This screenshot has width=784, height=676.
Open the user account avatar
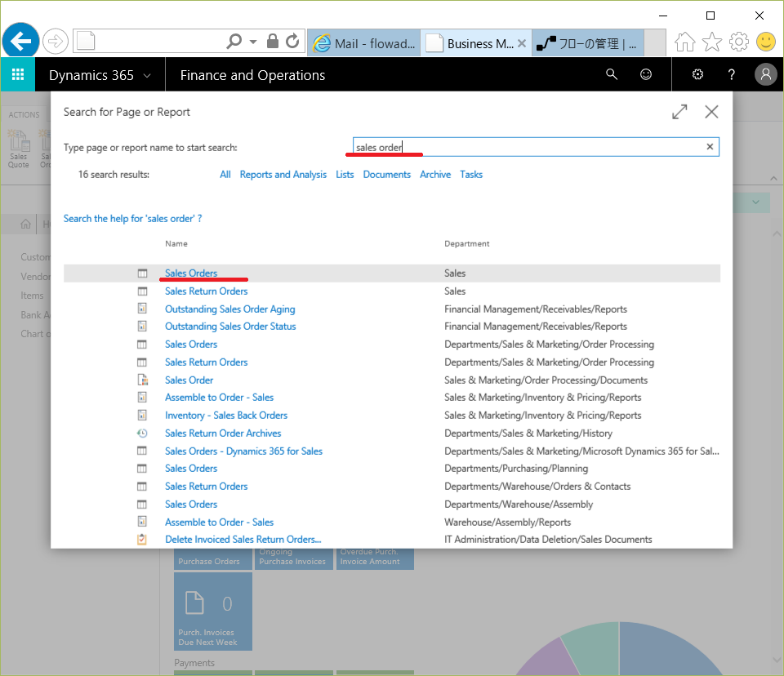pyautogui.click(x=765, y=74)
